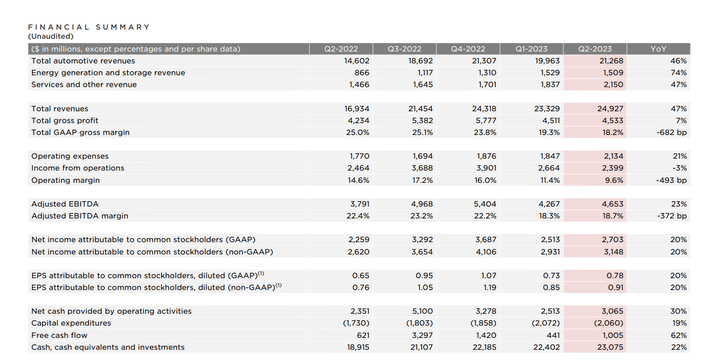Click the 'Total revenues' row label

pos(60,109)
